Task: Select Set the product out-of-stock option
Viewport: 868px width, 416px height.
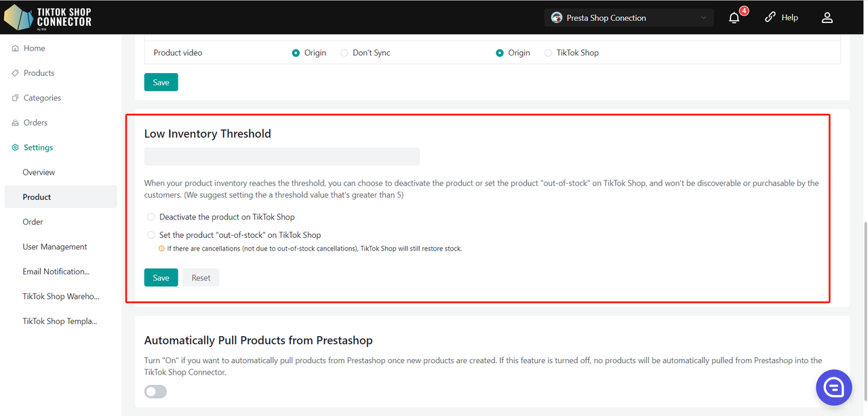Action: [x=151, y=235]
